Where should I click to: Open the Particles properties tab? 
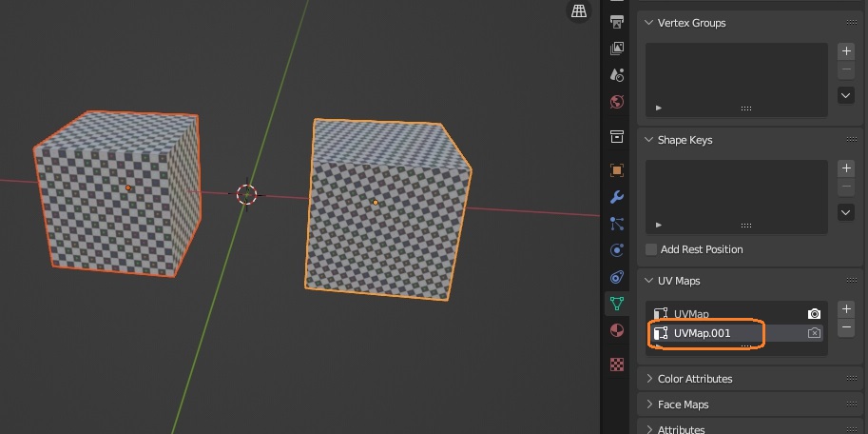(617, 224)
